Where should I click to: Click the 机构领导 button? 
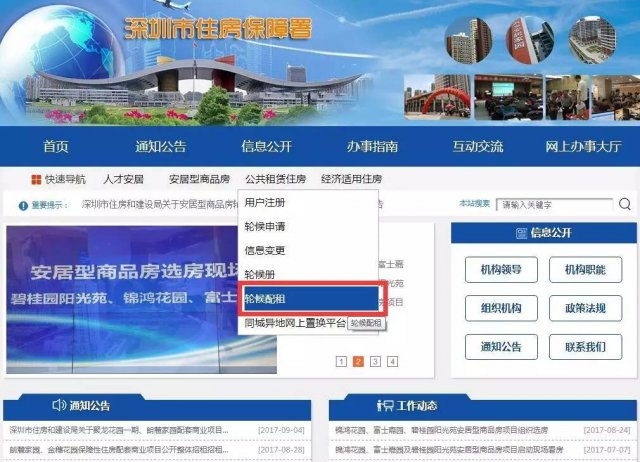[501, 269]
